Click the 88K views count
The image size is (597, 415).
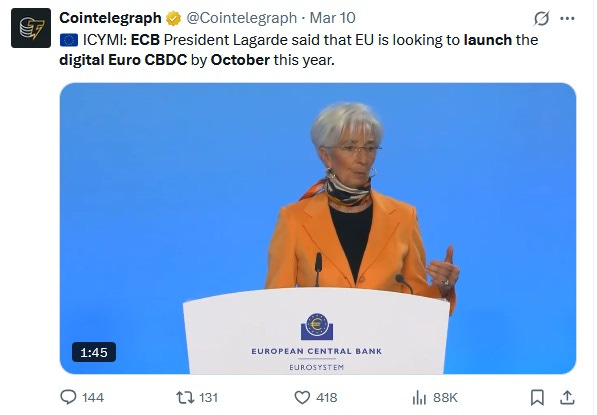445,397
